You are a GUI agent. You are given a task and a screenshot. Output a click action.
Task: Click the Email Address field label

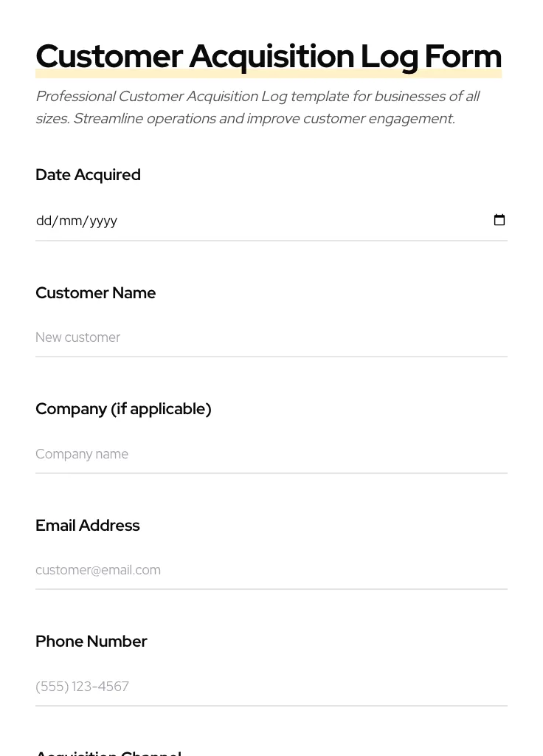[x=87, y=526]
